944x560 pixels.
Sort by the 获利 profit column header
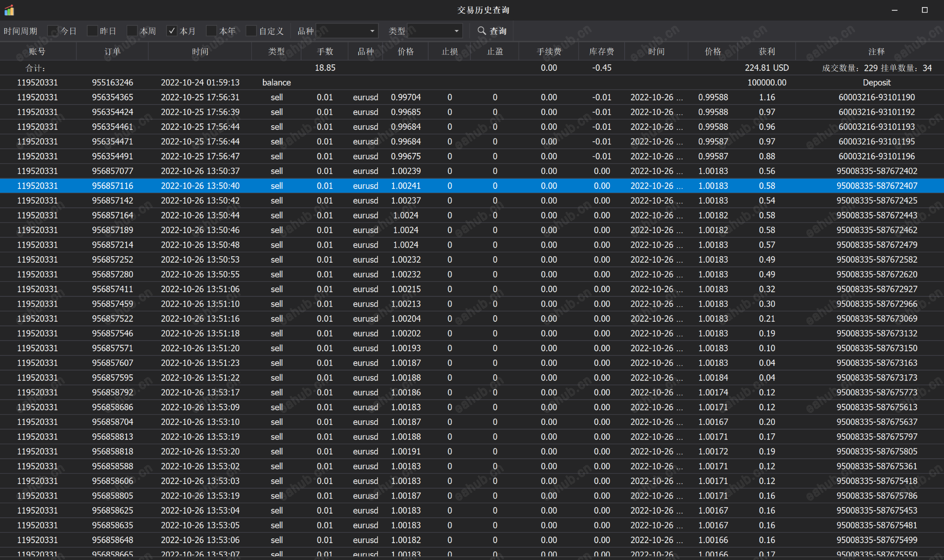[767, 52]
